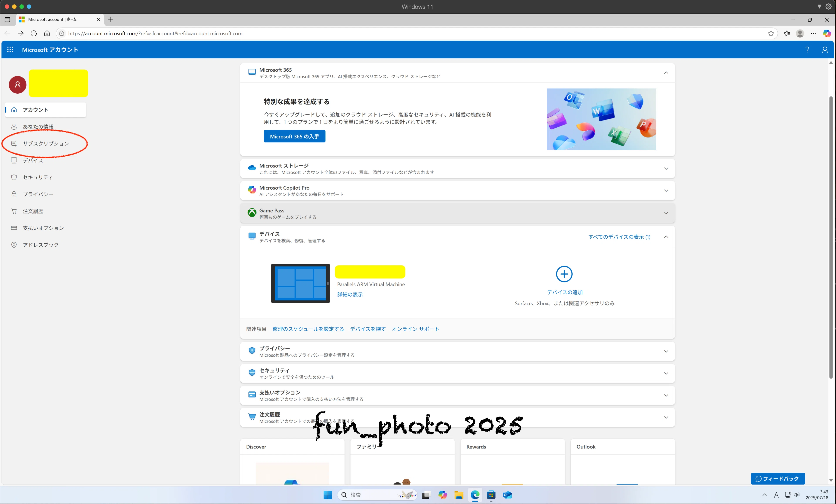Open a new browser tab
The height and width of the screenshot is (504, 836).
(x=111, y=19)
